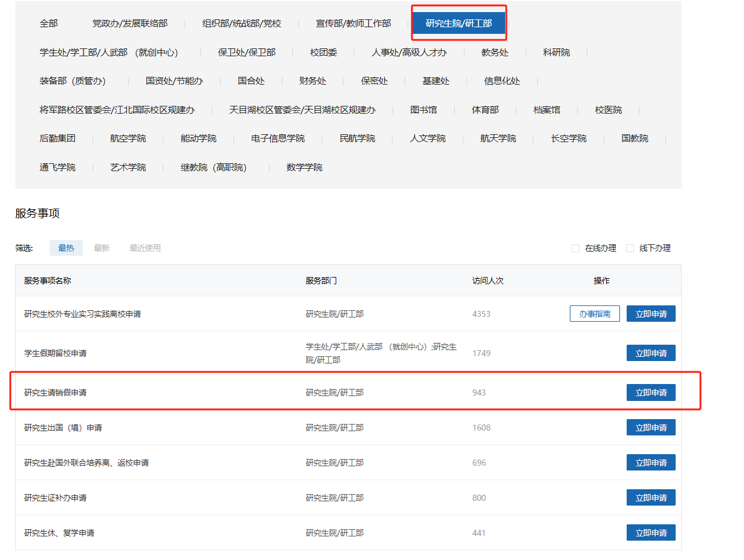Sort services by 最新
The width and height of the screenshot is (744, 560).
102,248
